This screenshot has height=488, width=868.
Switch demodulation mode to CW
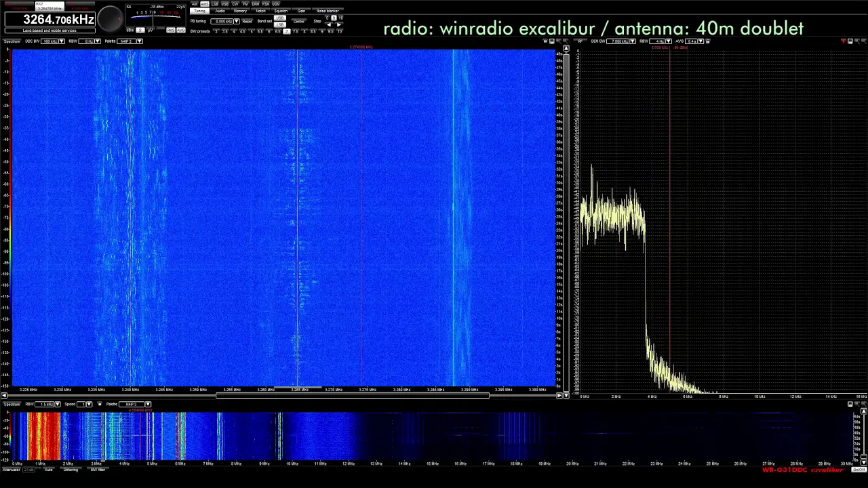click(x=235, y=3)
